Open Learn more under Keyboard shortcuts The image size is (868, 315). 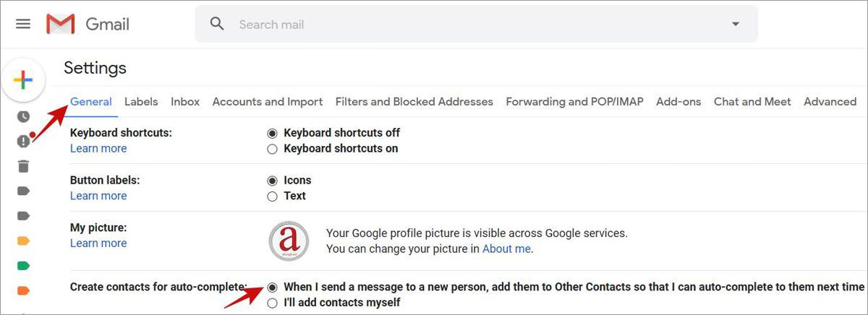(x=98, y=148)
